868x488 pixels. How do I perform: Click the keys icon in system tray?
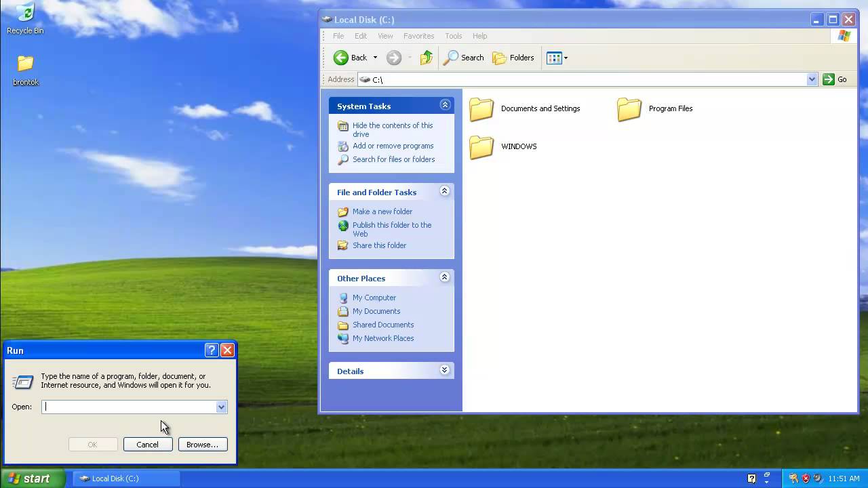(x=793, y=479)
